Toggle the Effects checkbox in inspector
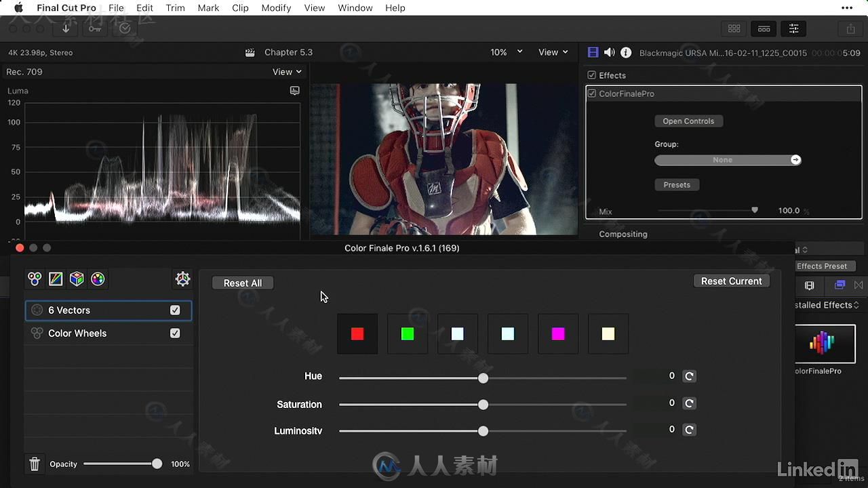Image resolution: width=868 pixels, height=488 pixels. [x=592, y=75]
